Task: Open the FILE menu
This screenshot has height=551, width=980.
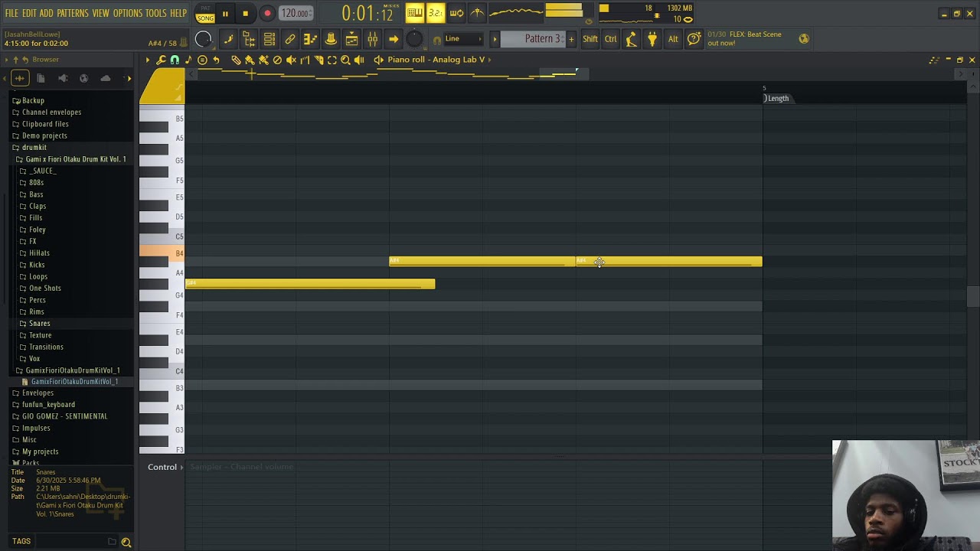Action: [x=11, y=14]
